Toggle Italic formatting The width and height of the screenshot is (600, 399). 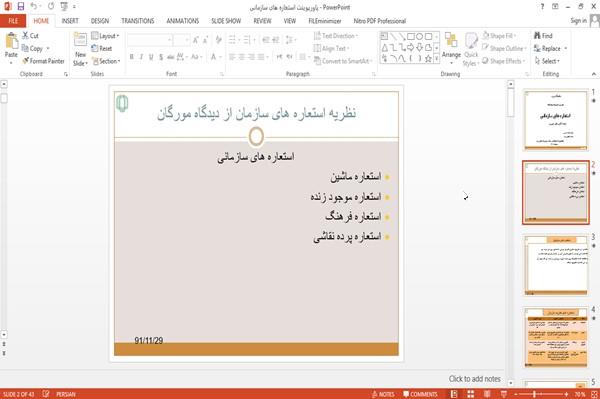point(141,57)
